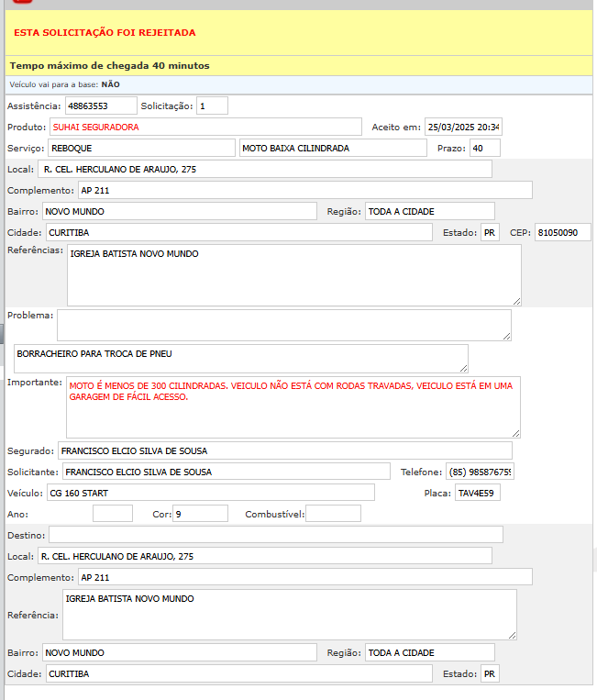
Task: Click the CEP field
Action: [562, 232]
